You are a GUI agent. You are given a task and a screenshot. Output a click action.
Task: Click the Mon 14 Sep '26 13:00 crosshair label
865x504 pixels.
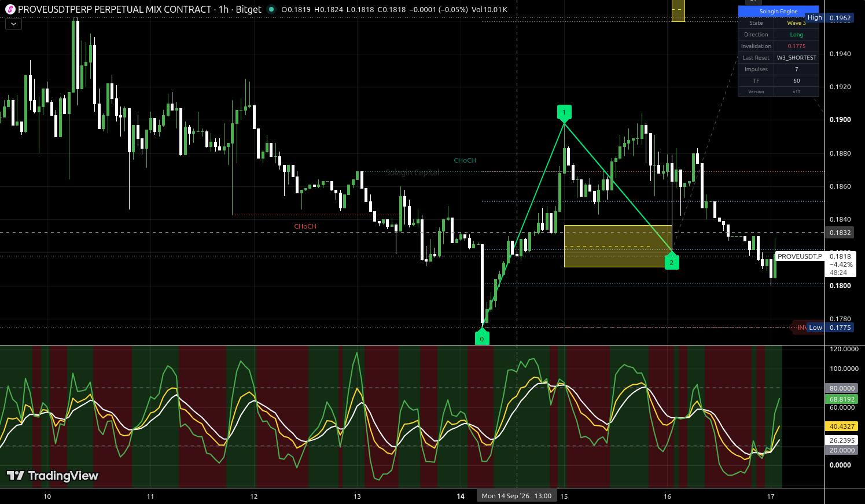517,496
